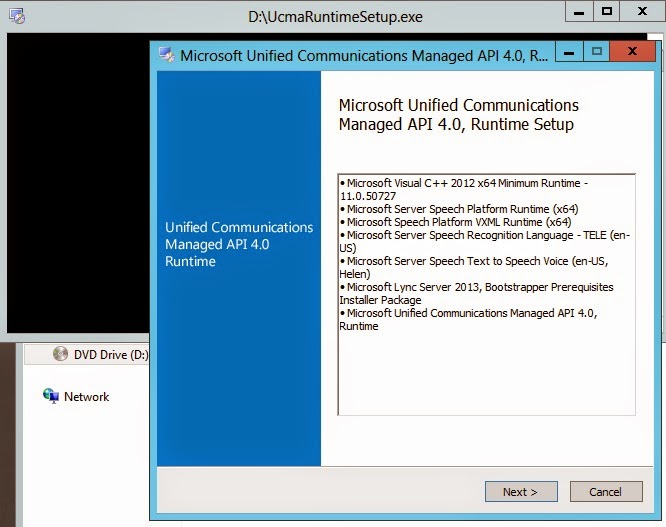Click the Next > button

[520, 492]
